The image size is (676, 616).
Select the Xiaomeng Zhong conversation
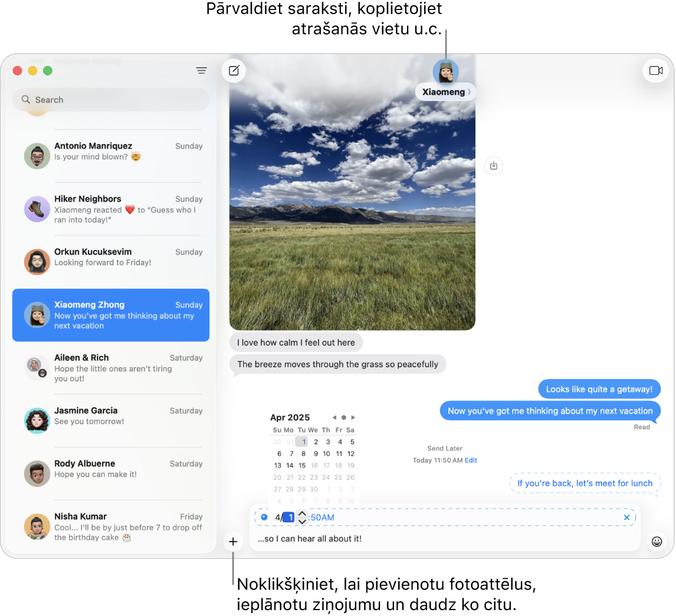pyautogui.click(x=111, y=315)
